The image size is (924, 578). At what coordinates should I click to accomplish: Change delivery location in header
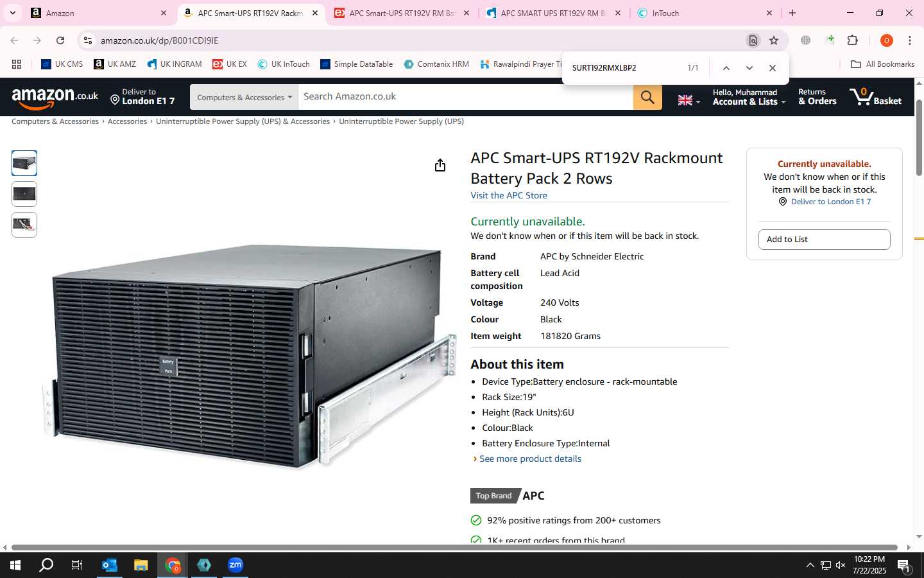(x=142, y=97)
